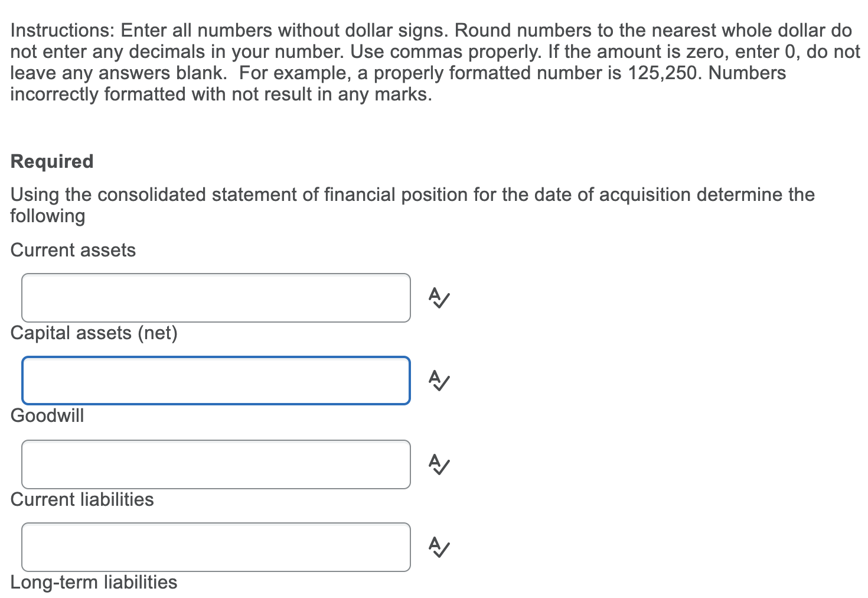Click the spell-check icon beside Capital assets field
The height and width of the screenshot is (598, 868).
click(439, 381)
